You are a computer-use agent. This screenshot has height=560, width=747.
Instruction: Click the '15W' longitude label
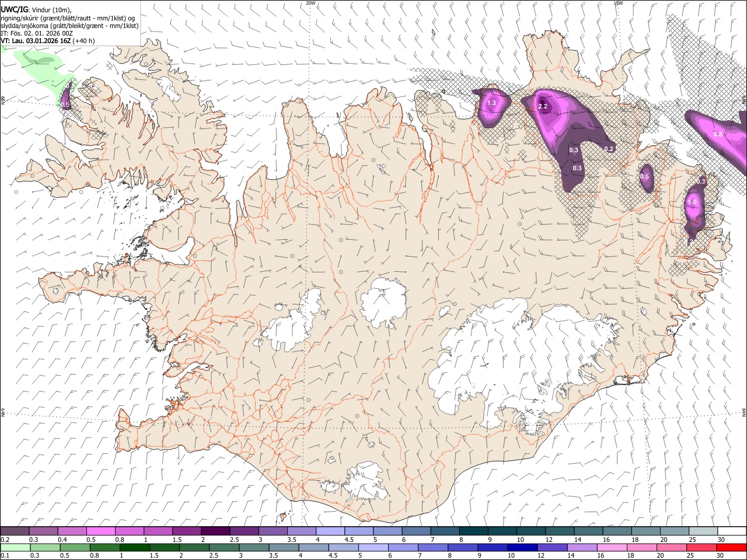[618, 3]
